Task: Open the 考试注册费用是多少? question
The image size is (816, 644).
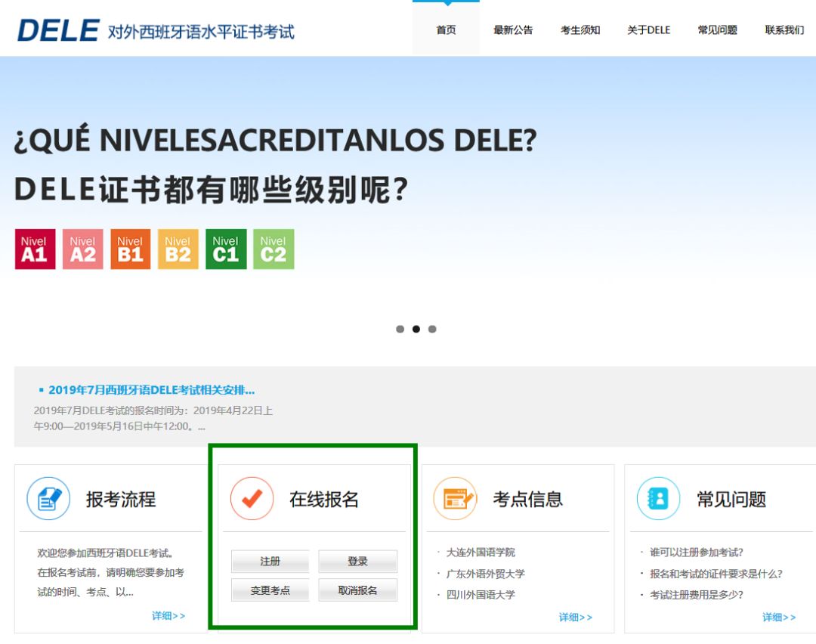Action: 697,595
